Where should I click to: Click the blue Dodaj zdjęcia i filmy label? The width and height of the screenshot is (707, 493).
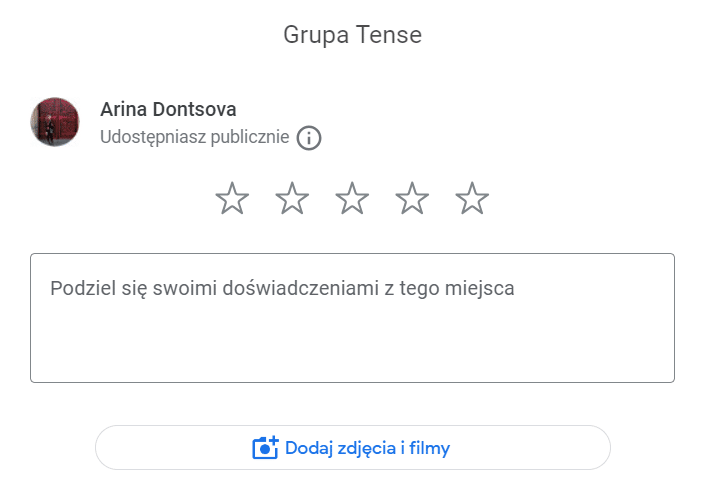[x=367, y=448]
